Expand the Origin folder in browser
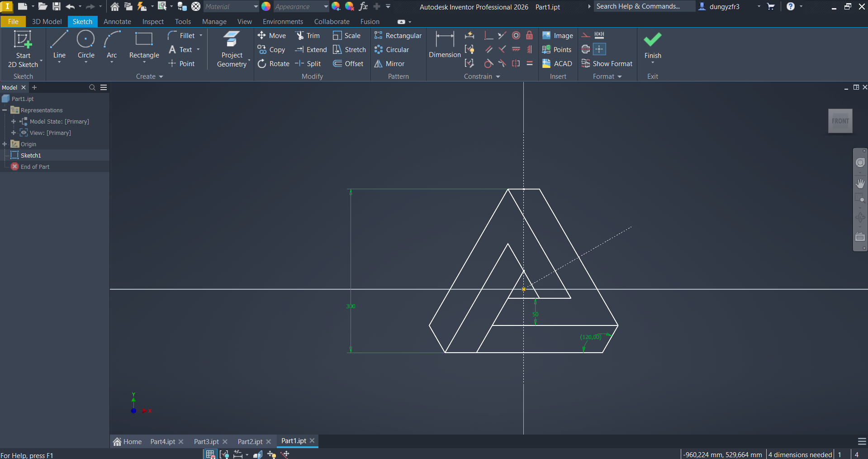This screenshot has width=868, height=459. (5, 144)
